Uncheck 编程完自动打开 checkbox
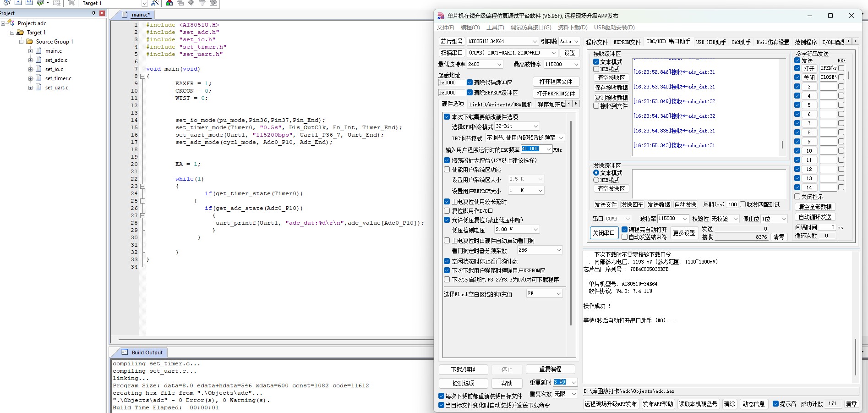This screenshot has height=413, width=868. pyautogui.click(x=625, y=230)
